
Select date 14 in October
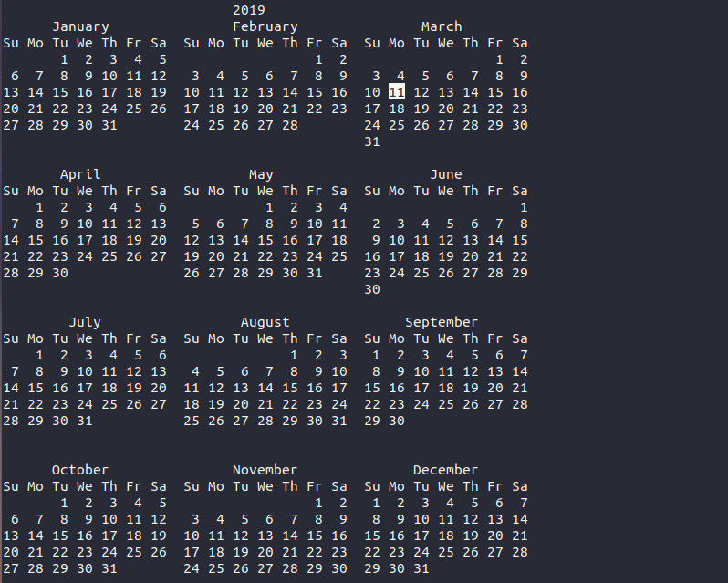point(36,536)
